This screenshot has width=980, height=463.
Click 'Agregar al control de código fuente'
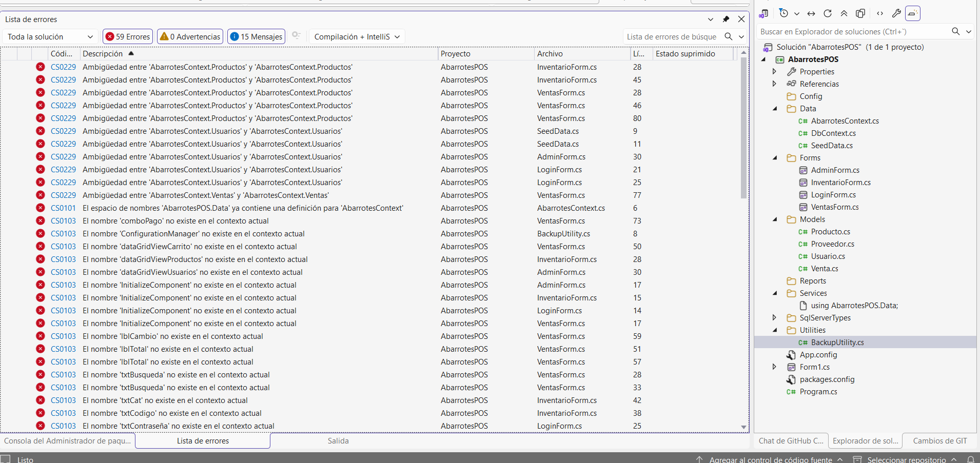click(x=770, y=459)
